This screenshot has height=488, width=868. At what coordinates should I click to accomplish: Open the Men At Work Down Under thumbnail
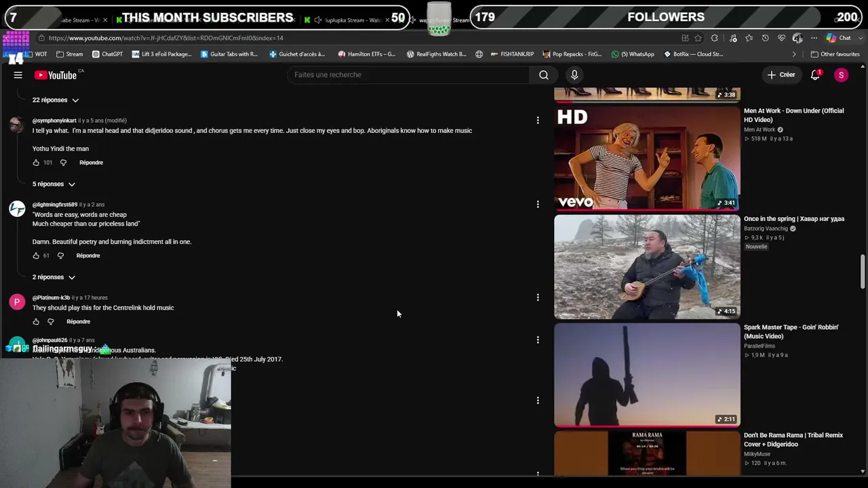coord(647,158)
